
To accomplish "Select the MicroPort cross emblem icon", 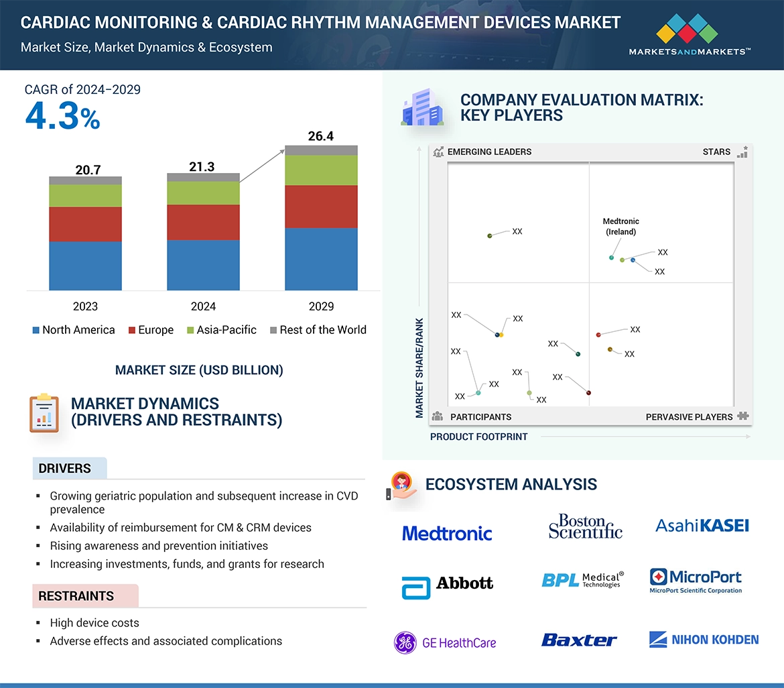I will (659, 577).
